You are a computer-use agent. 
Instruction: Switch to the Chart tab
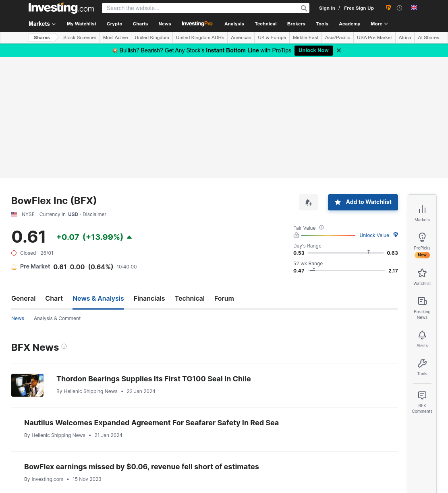point(54,299)
